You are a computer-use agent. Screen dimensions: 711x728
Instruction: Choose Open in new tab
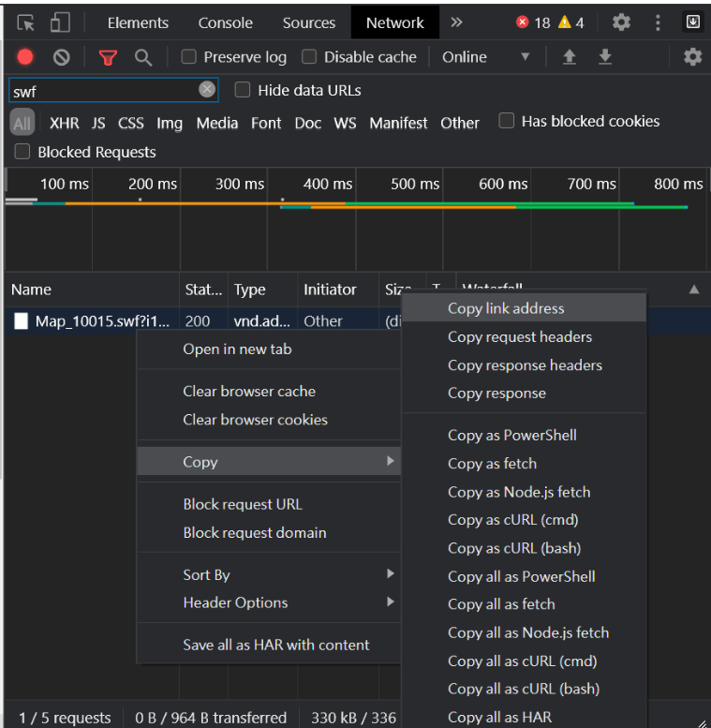point(269,349)
